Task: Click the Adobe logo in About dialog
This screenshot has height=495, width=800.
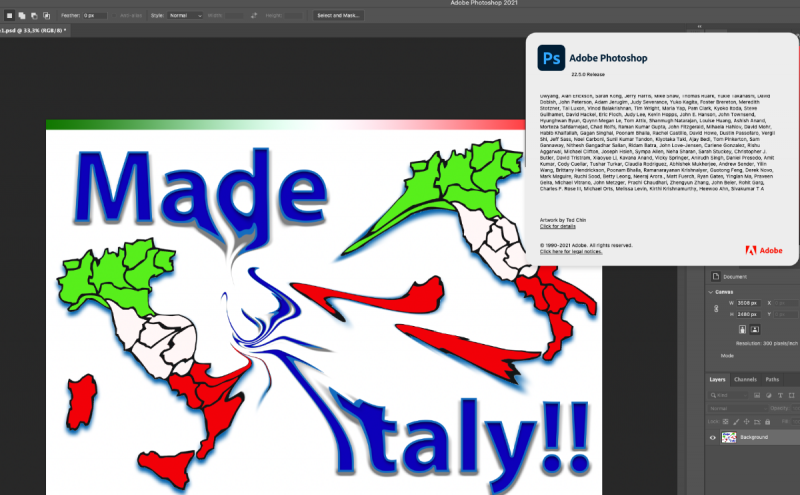Action: click(x=764, y=250)
